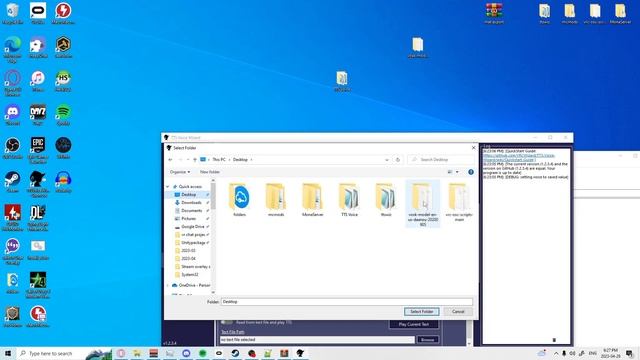The image size is (640, 360).
Task: Select Downloads in the navigation pane
Action: (x=191, y=203)
